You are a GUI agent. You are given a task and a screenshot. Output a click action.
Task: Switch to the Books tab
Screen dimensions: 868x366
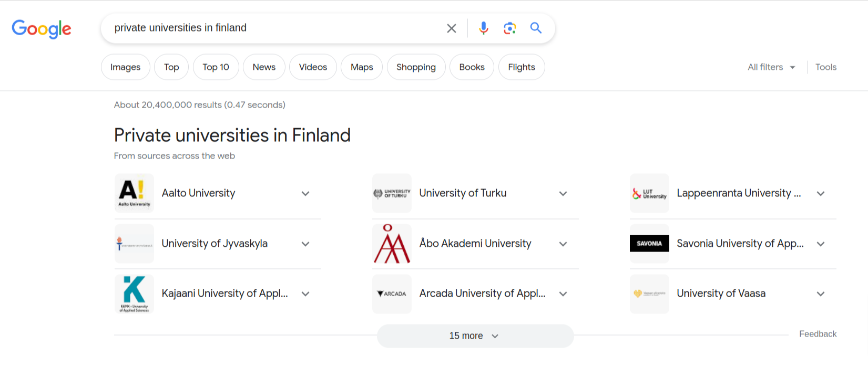472,67
